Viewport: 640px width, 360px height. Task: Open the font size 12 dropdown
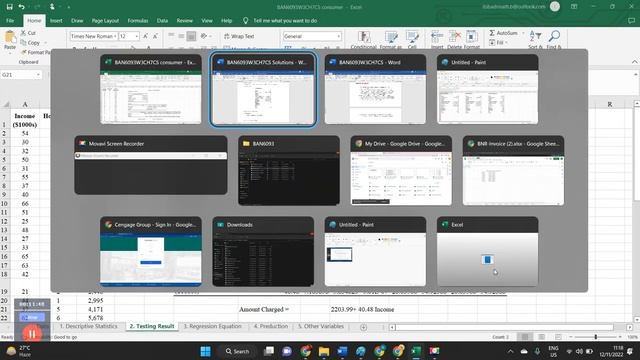point(136,36)
